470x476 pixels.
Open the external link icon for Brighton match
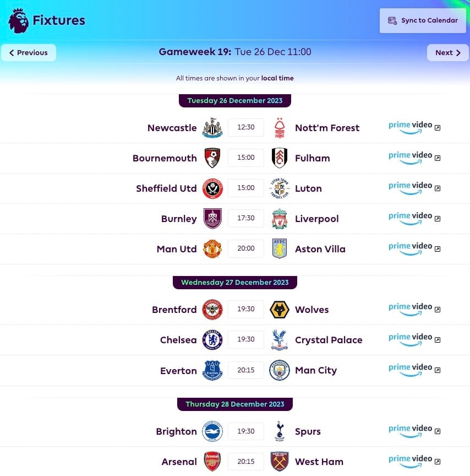click(438, 431)
